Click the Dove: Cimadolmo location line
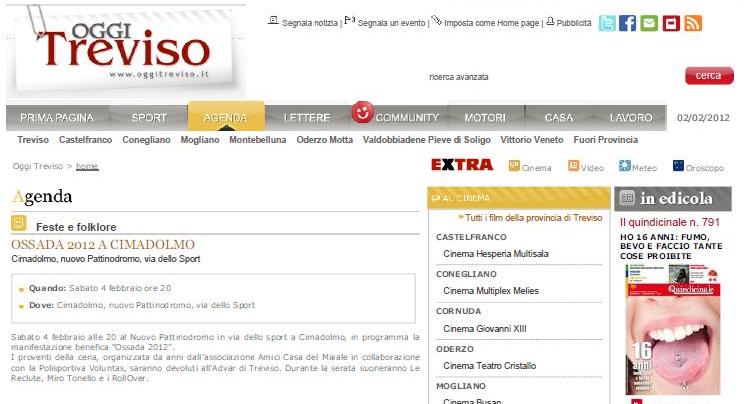748x404 pixels. click(x=142, y=305)
